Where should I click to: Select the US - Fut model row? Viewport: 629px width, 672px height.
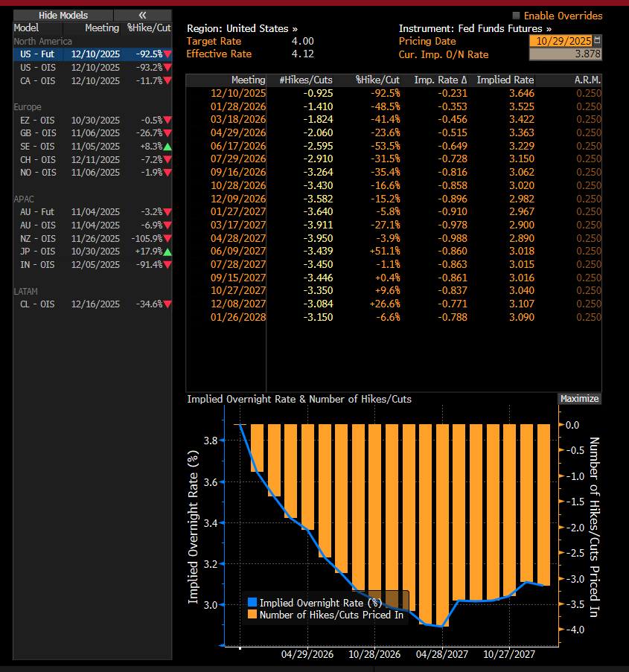click(x=92, y=54)
